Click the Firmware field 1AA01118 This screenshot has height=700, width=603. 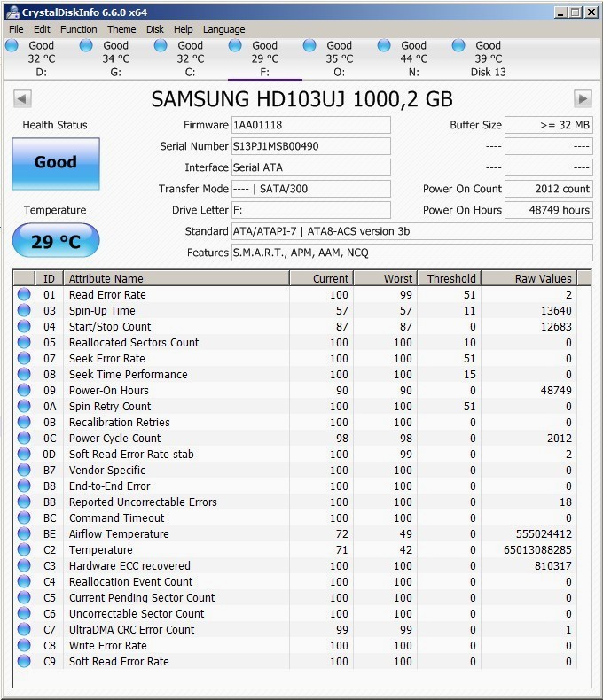tap(311, 125)
